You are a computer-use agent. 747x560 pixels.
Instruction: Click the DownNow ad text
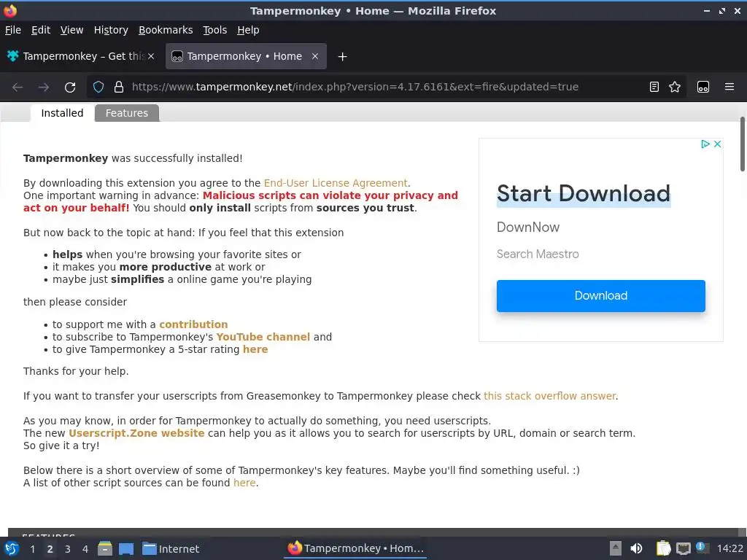click(528, 227)
